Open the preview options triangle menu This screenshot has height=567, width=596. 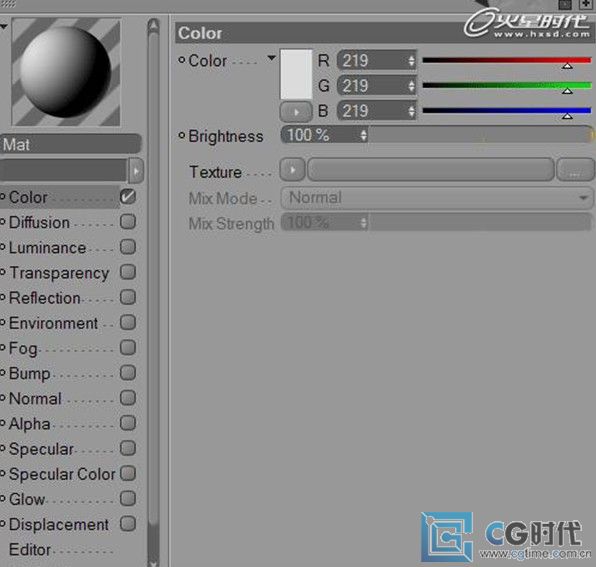4,26
